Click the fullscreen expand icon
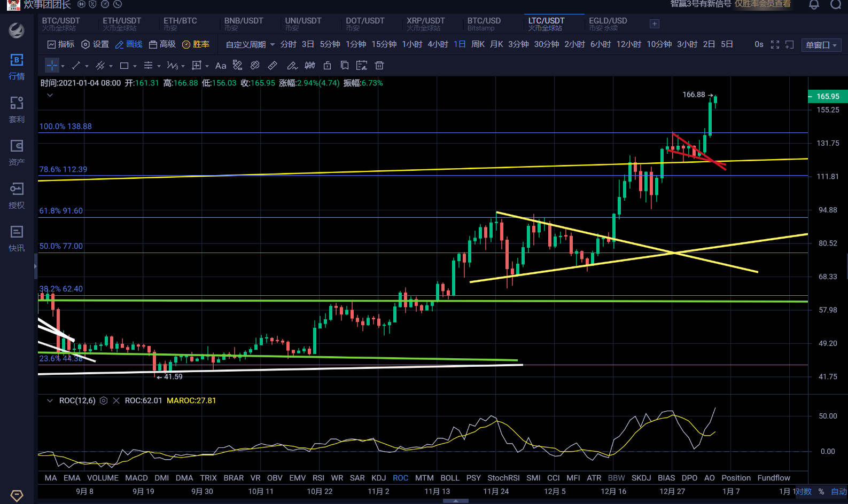Screen dimensions: 848x504 [x=775, y=45]
